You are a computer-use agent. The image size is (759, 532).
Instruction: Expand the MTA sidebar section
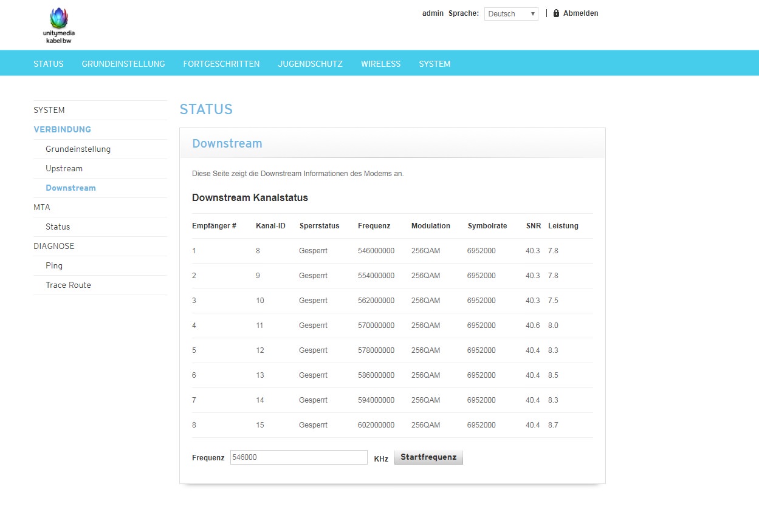(42, 207)
